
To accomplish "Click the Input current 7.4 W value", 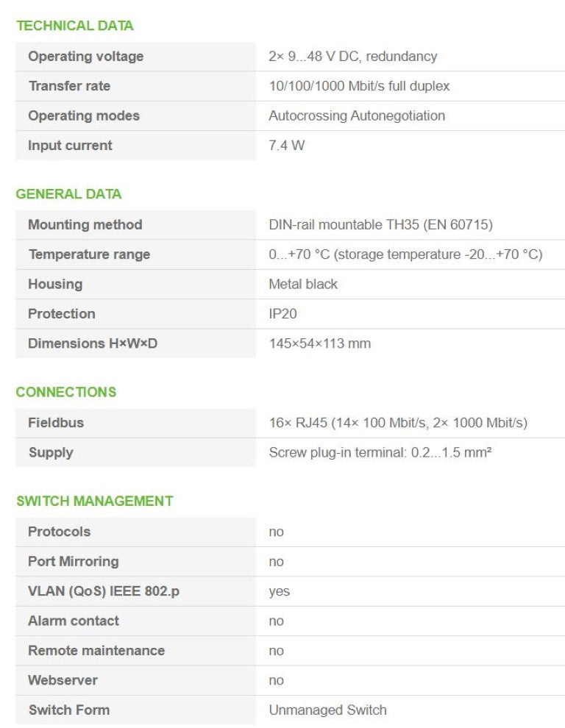I will click(286, 146).
